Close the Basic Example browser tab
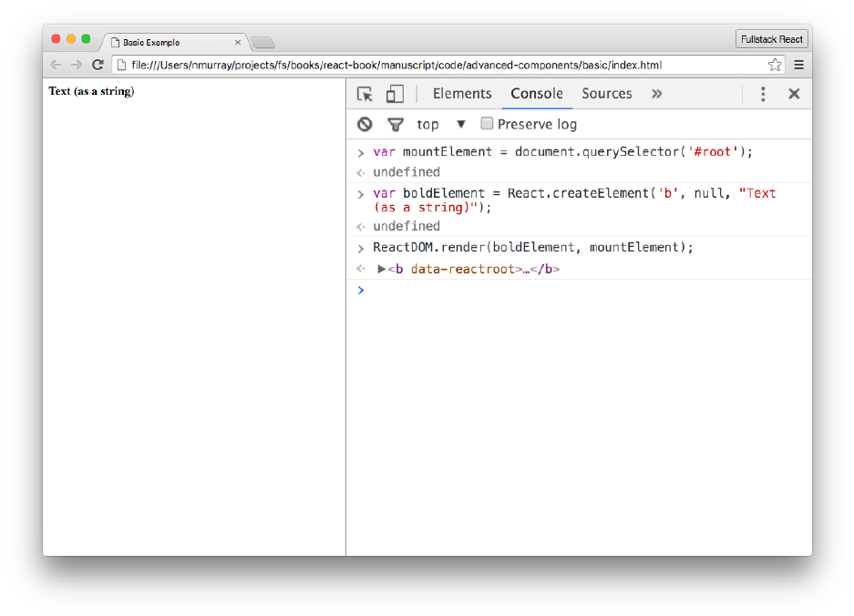Viewport: 854px width, 616px height. (x=238, y=42)
